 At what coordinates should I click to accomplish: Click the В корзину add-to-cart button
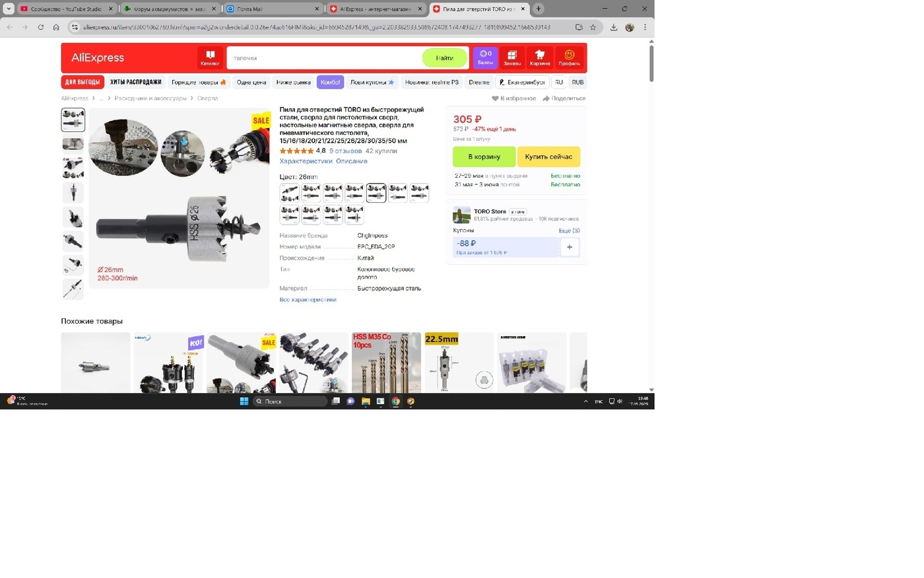484,157
